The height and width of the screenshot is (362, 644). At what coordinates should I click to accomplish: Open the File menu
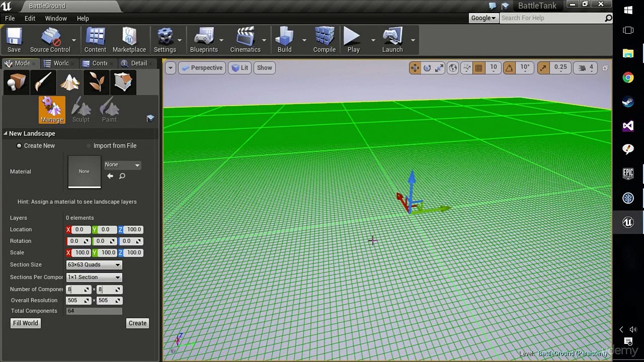10,18
